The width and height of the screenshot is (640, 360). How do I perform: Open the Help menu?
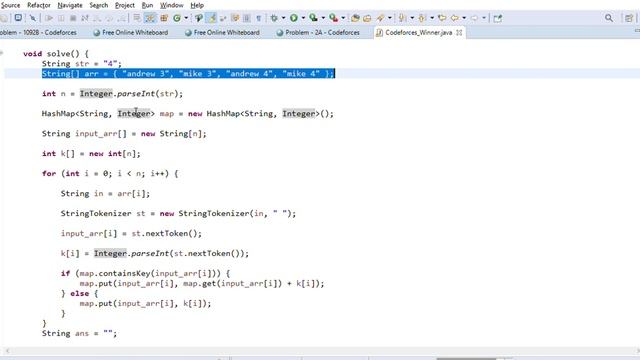click(197, 5)
